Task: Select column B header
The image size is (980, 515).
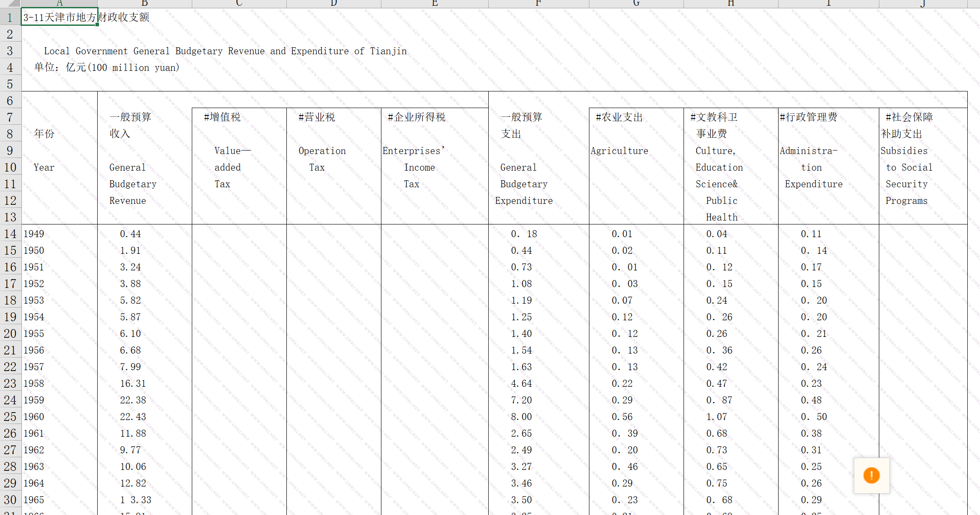Action: 145,4
